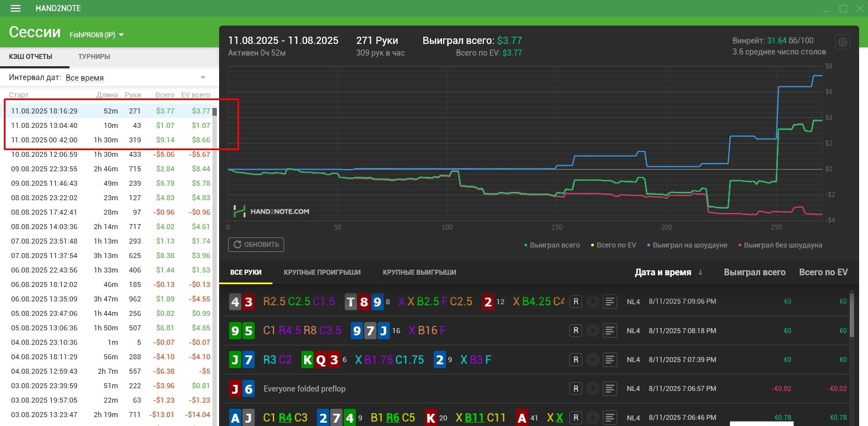Sort sessions by Всего column

[x=165, y=95]
